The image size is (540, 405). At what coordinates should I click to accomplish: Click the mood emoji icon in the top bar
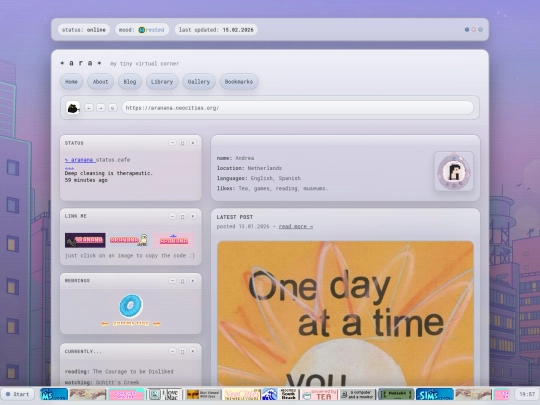pyautogui.click(x=142, y=30)
